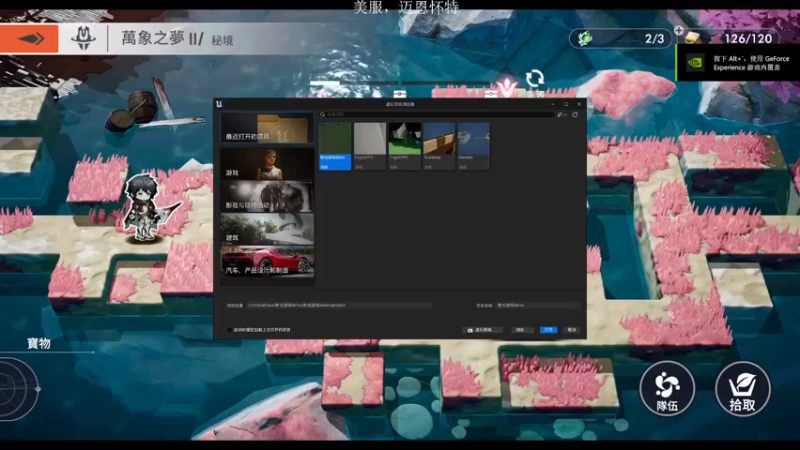Click the 虚幻商城 marketplace button

pos(482,330)
